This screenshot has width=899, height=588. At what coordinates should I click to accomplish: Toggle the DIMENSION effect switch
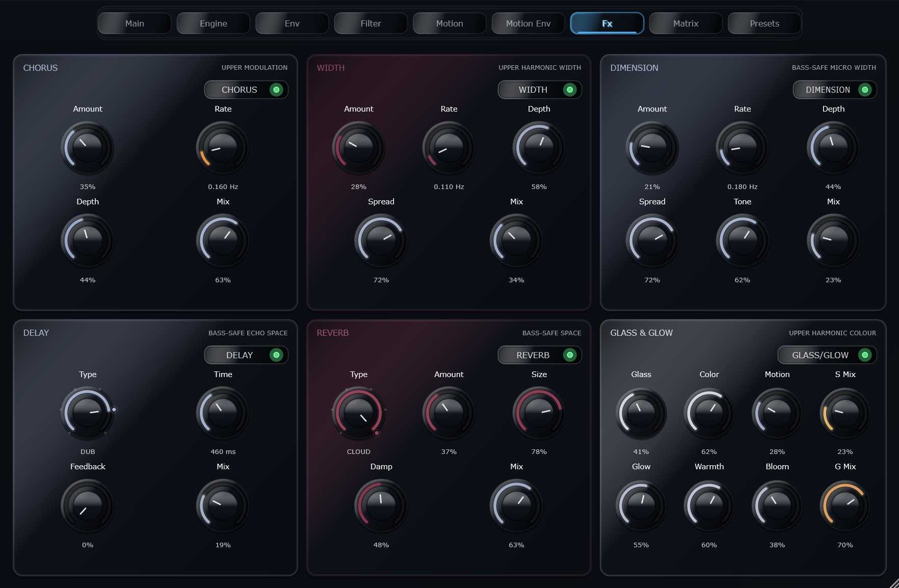834,90
